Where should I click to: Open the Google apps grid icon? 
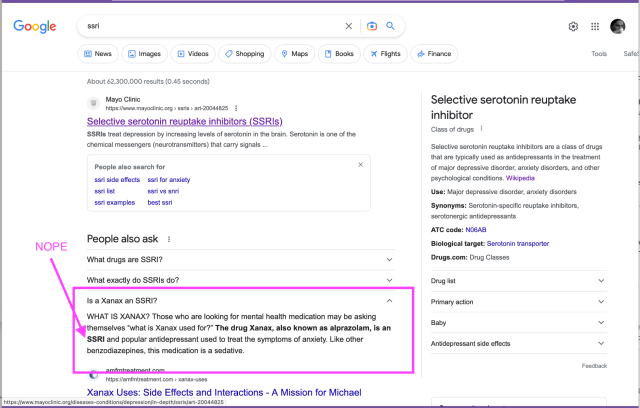[x=596, y=27]
